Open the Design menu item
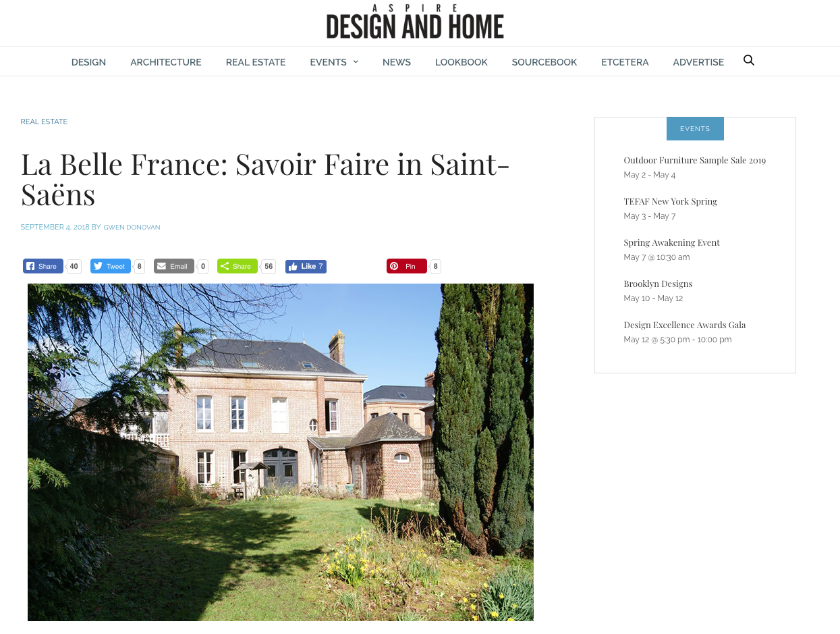The width and height of the screenshot is (840, 634). (x=88, y=62)
